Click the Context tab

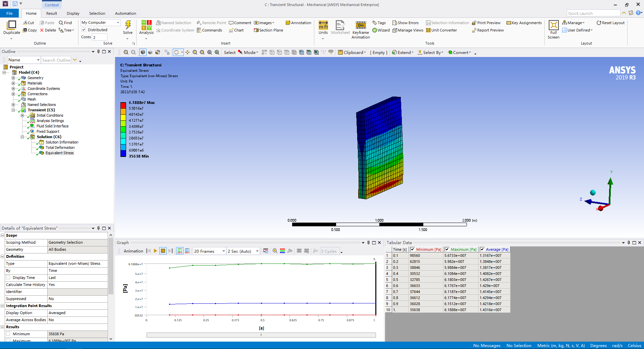52,5
